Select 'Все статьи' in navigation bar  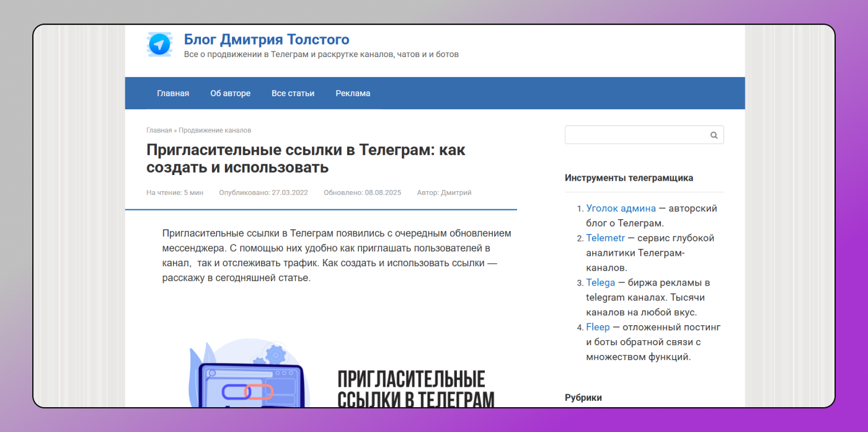(293, 94)
